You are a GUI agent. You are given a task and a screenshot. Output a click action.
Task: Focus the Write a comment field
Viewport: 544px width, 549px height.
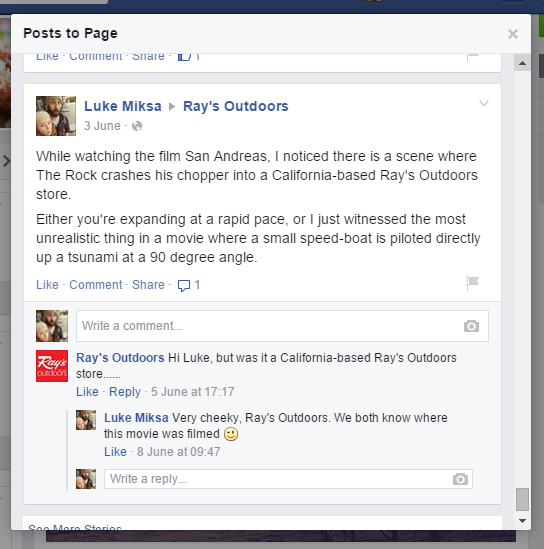tap(282, 326)
